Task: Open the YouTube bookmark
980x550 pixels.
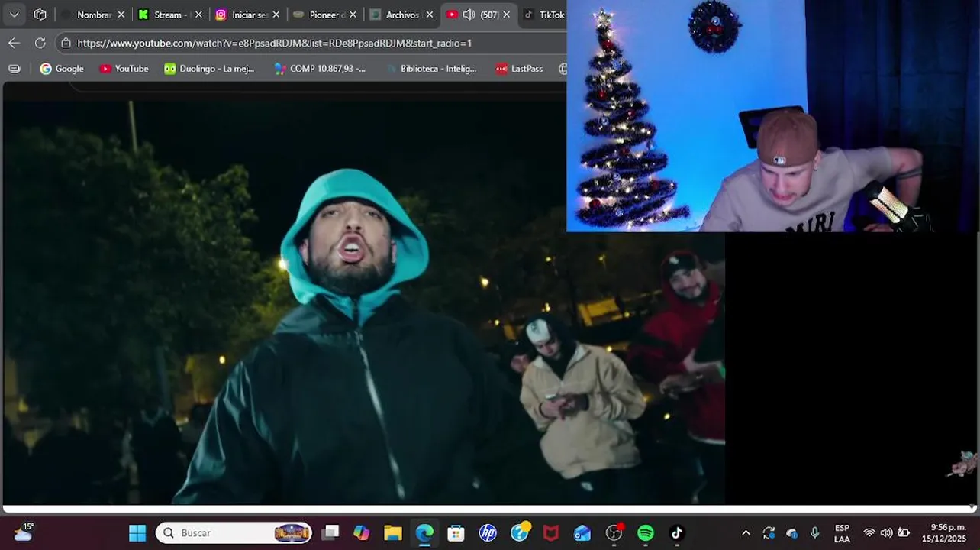Action: point(124,69)
